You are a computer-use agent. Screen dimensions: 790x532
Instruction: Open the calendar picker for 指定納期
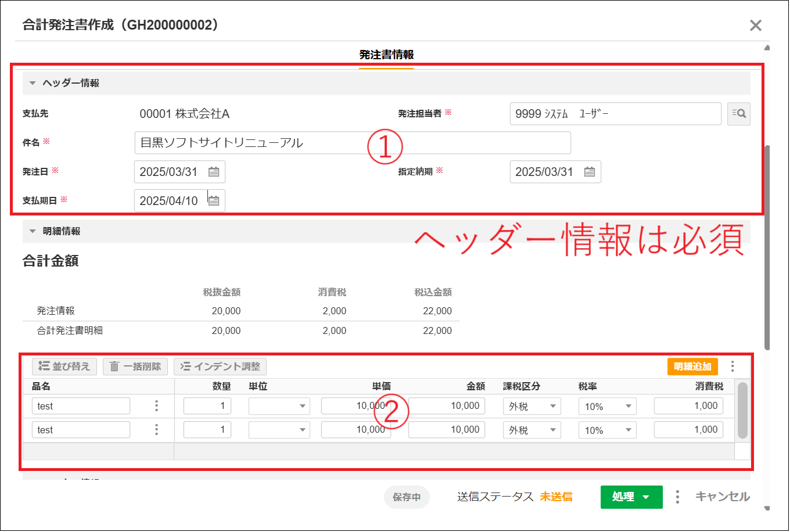coord(590,172)
